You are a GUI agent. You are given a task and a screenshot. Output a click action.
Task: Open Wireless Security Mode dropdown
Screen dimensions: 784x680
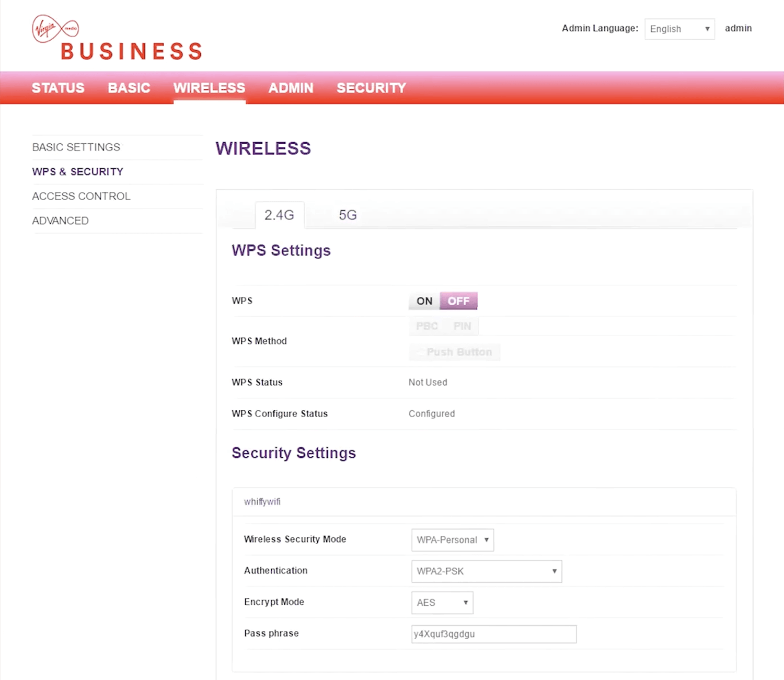point(452,540)
